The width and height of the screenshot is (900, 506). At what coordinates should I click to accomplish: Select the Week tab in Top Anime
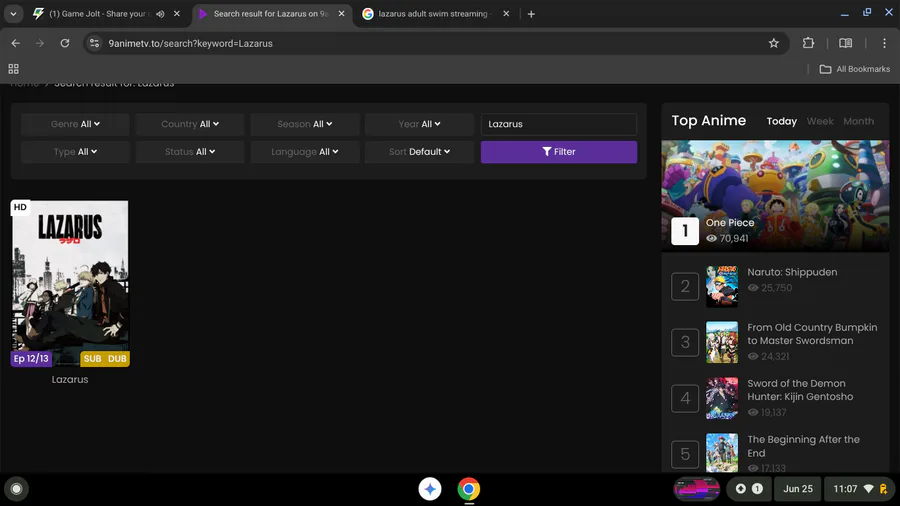point(820,121)
